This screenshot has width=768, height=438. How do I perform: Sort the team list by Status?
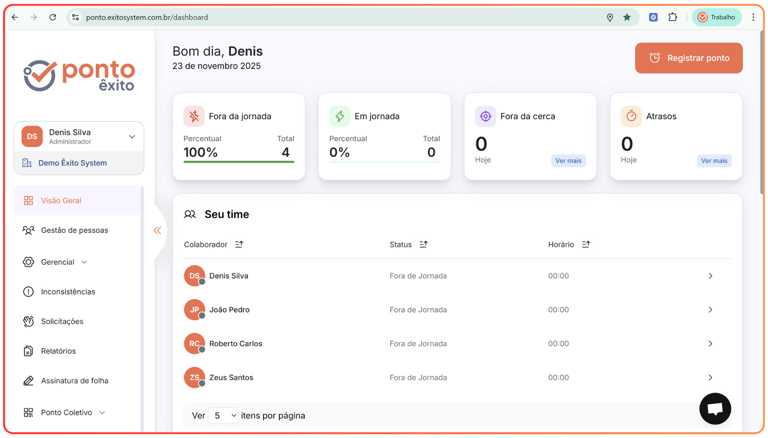click(x=423, y=244)
